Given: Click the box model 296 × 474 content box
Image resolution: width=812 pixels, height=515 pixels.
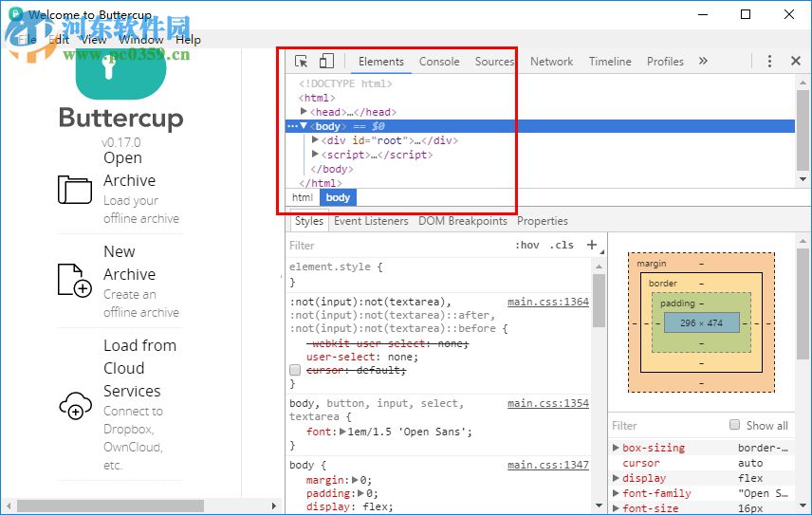Looking at the screenshot, I should pyautogui.click(x=701, y=323).
